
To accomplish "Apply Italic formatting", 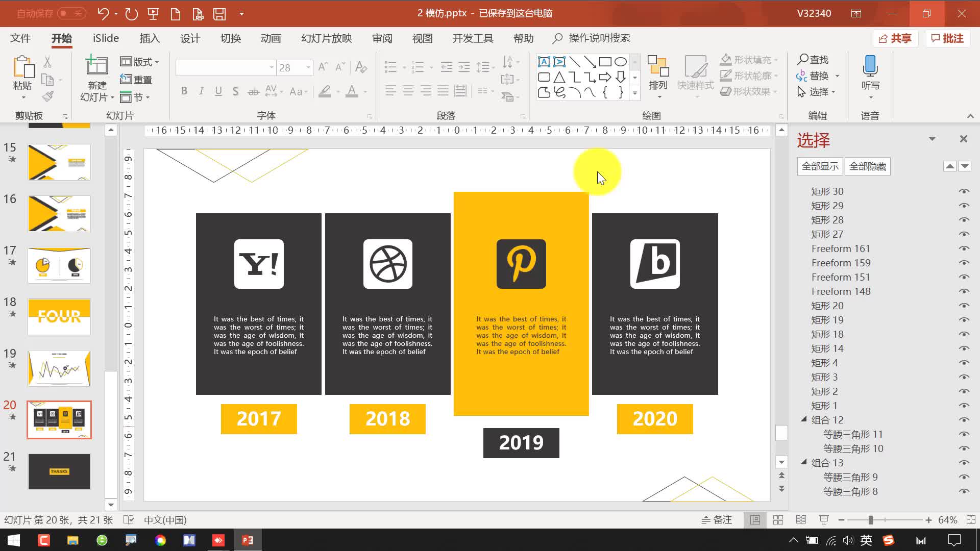I will pos(202,91).
